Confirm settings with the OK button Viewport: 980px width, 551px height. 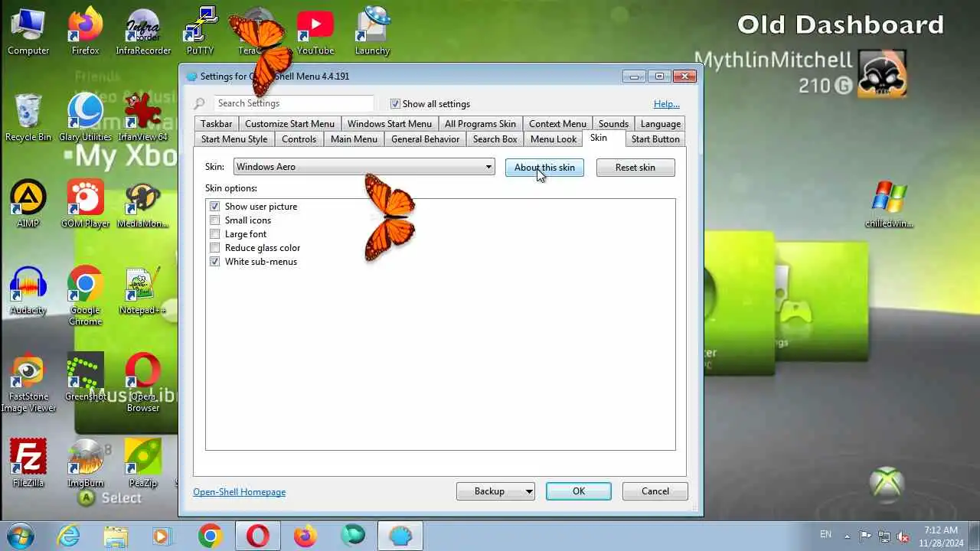(579, 491)
